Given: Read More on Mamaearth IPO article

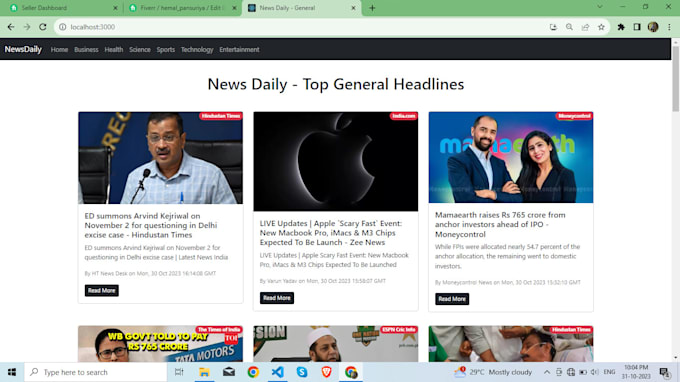Looking at the screenshot, I should [452, 299].
